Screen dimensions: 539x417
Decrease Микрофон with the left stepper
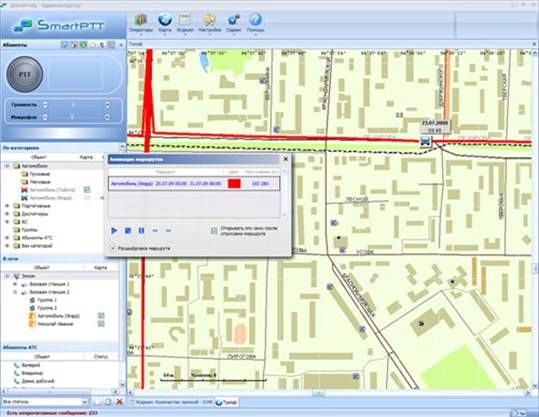[x=45, y=117]
